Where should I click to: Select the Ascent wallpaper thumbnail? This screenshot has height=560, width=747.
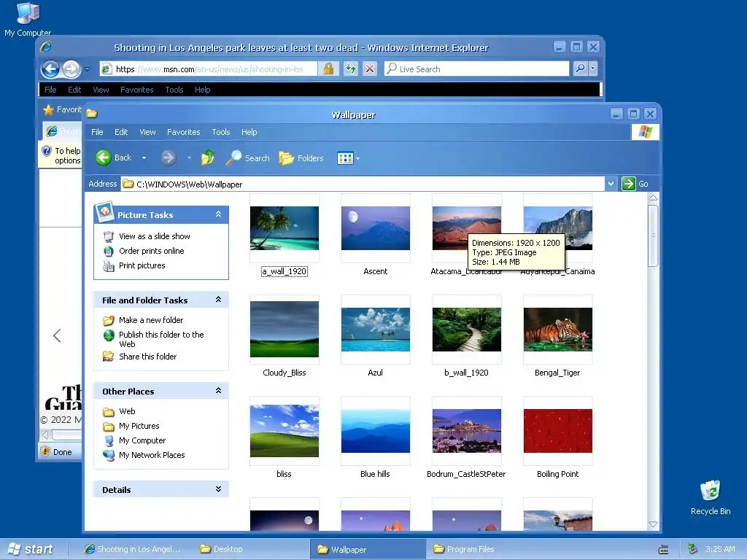coord(376,228)
